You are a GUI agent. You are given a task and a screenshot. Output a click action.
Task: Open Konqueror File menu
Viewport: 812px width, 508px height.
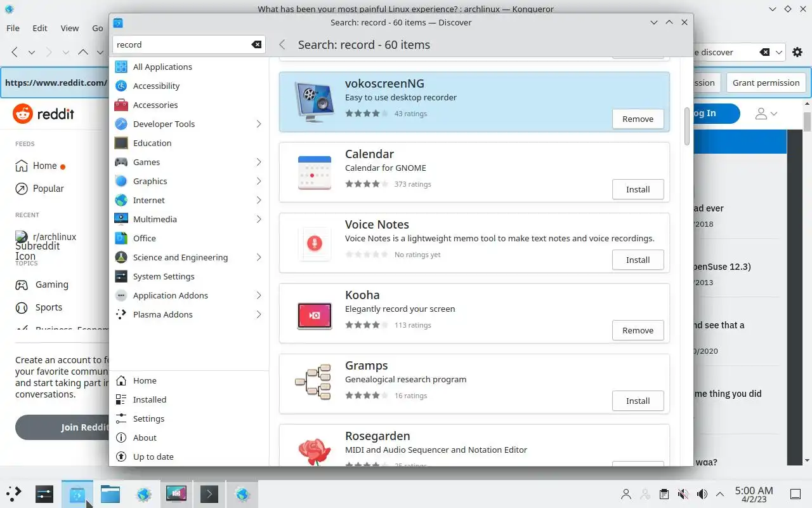[13, 28]
